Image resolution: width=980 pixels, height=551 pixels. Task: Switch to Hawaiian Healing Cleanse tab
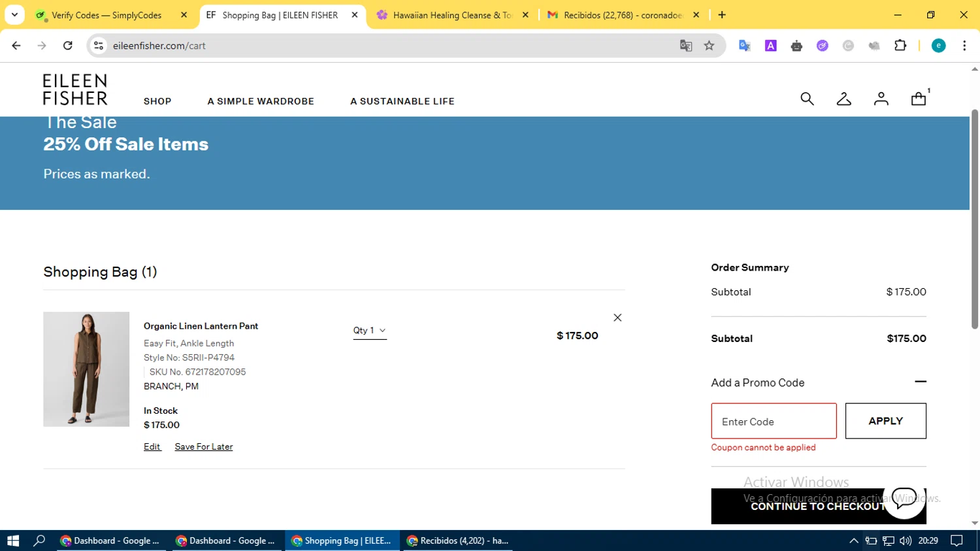pos(453,15)
